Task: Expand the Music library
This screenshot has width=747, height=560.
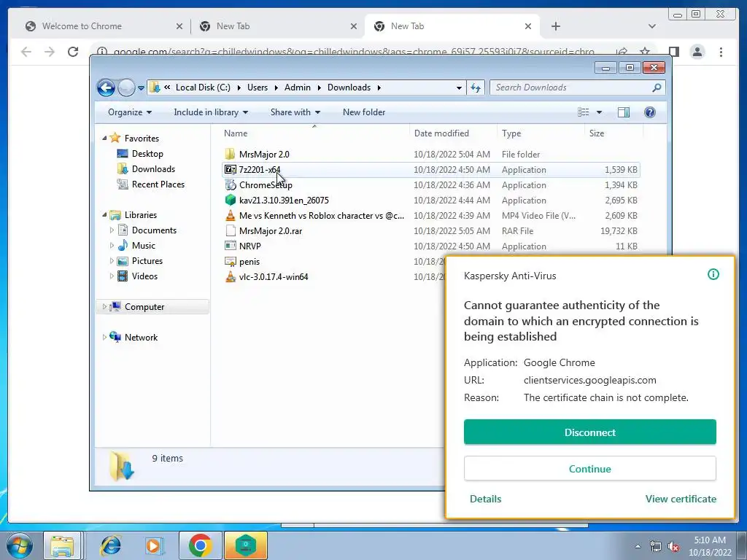Action: (112, 246)
